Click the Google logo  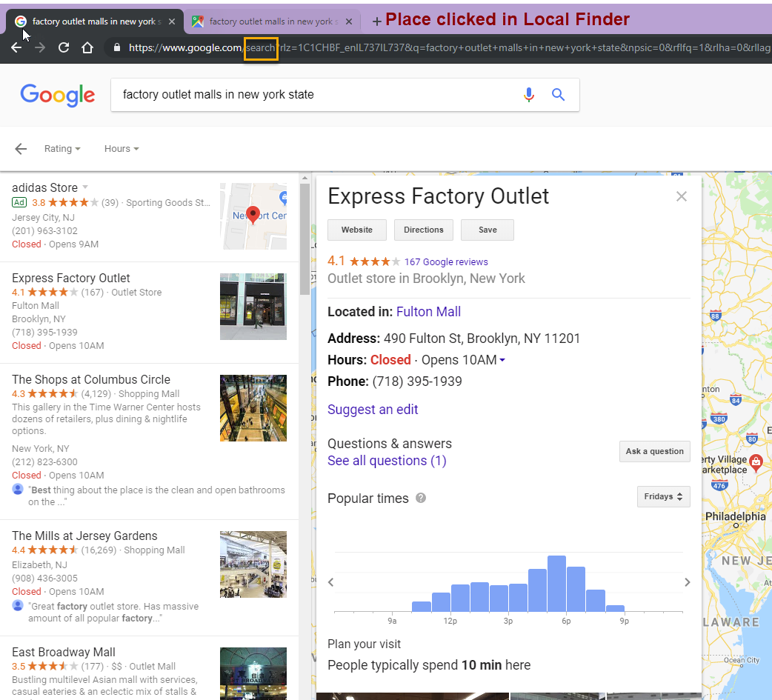(58, 95)
